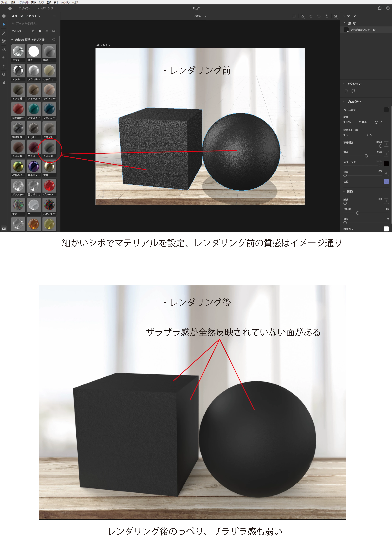
Task: Select the Orbit camera tool
Action: coord(4,50)
